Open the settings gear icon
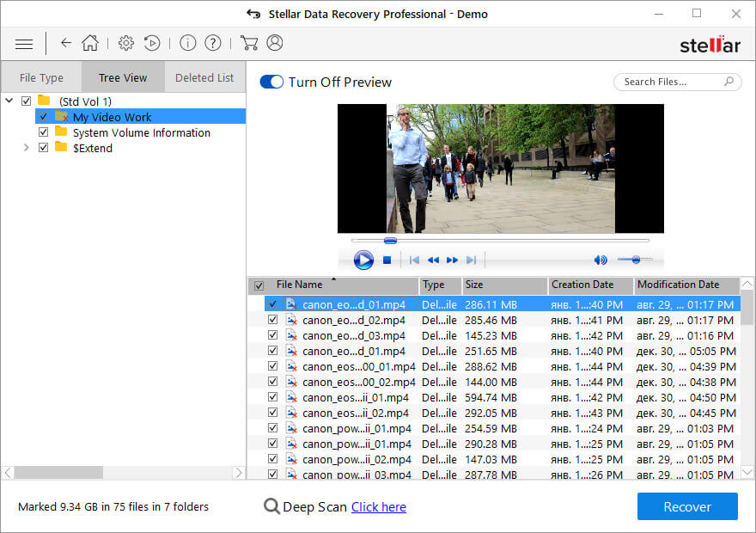756x533 pixels. click(x=126, y=43)
